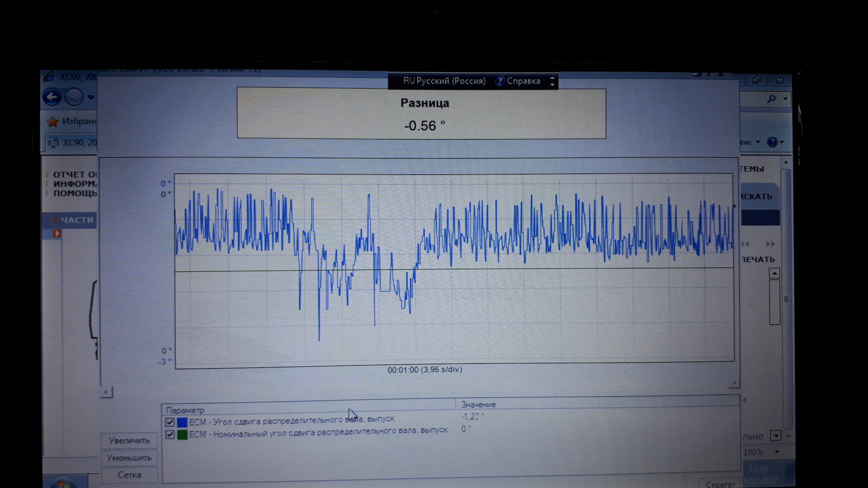This screenshot has height=488, width=868.
Task: Open the navigation history dropdown arrow
Action: [91, 97]
